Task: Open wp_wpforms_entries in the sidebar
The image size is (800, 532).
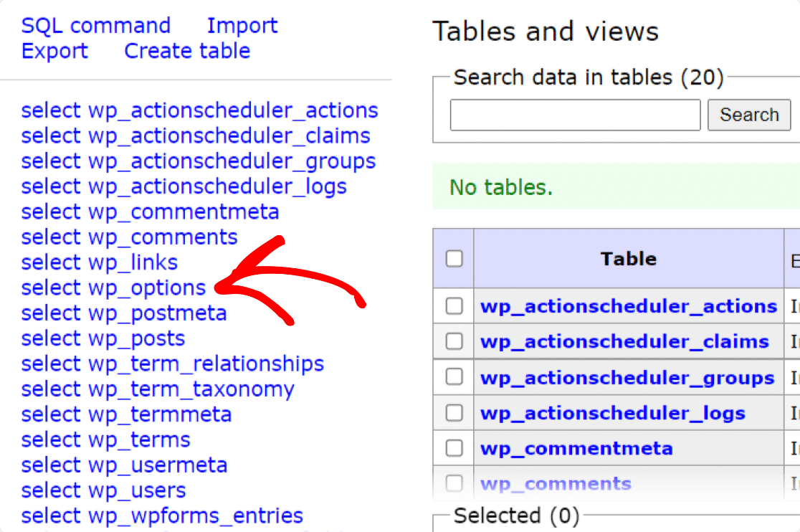Action: click(x=196, y=517)
